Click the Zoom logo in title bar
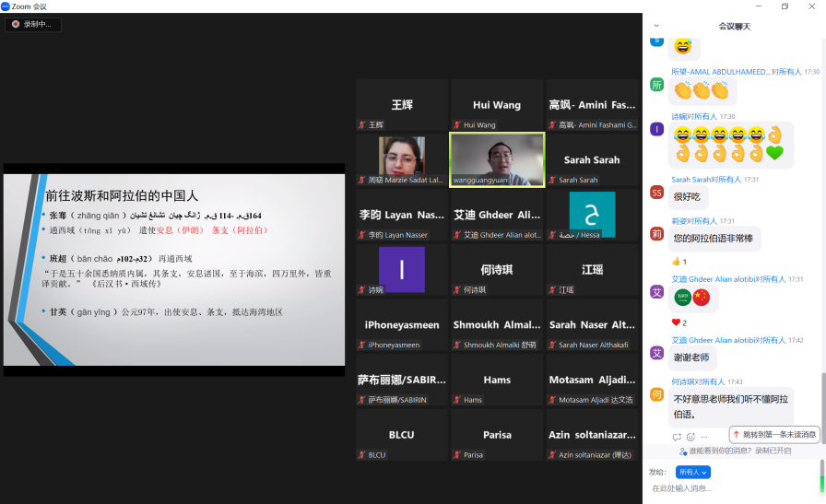826x504 pixels. click(x=6, y=6)
